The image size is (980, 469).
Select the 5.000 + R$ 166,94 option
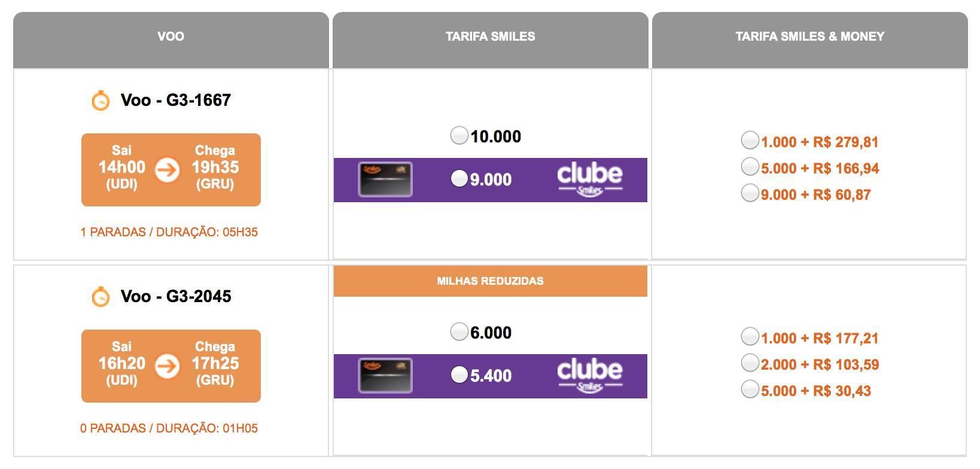750,166
